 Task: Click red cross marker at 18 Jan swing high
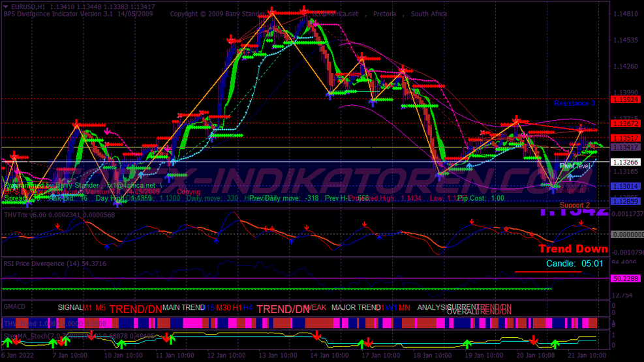tap(403, 68)
